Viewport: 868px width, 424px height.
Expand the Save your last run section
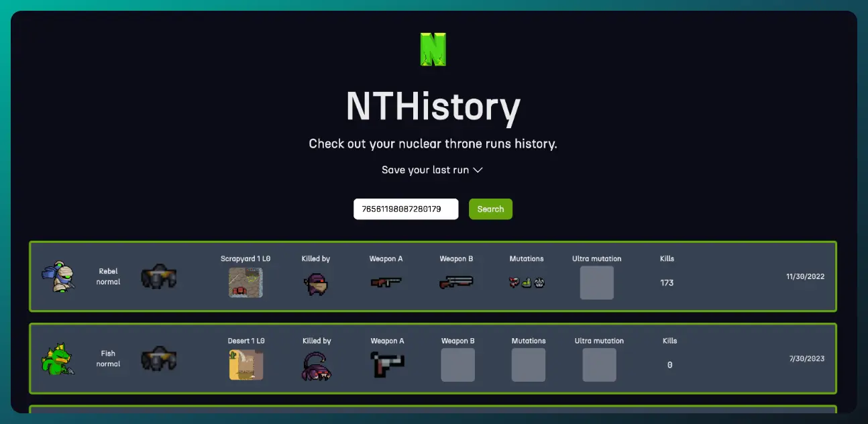(433, 170)
